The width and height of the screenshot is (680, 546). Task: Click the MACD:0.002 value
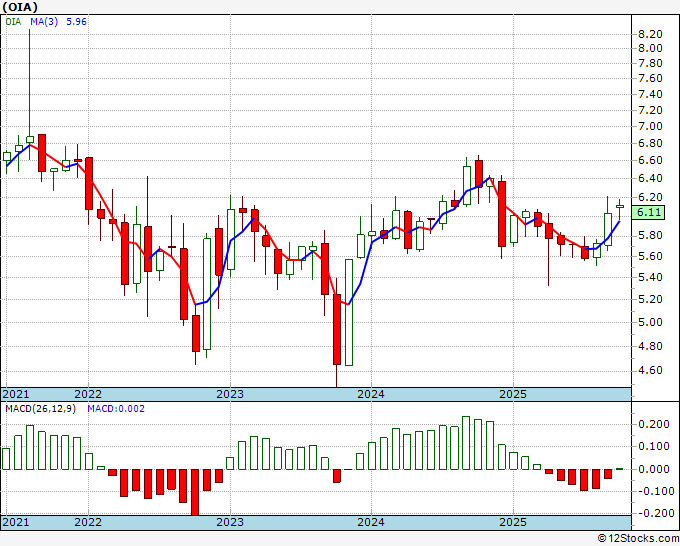tap(116, 409)
